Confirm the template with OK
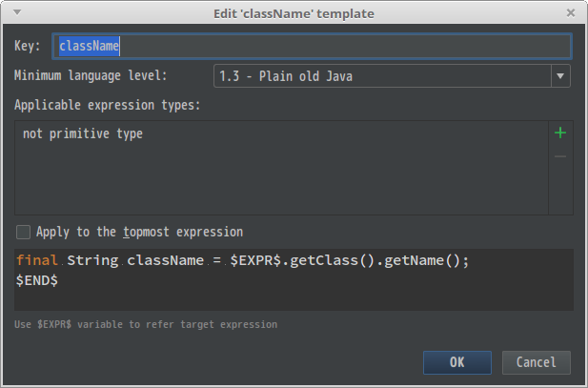588x388 pixels. point(457,362)
